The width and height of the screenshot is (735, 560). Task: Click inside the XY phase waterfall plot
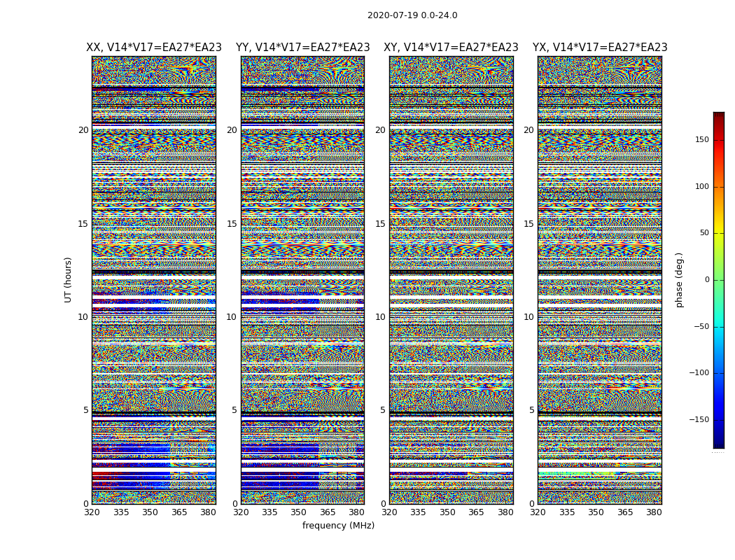pos(451,280)
